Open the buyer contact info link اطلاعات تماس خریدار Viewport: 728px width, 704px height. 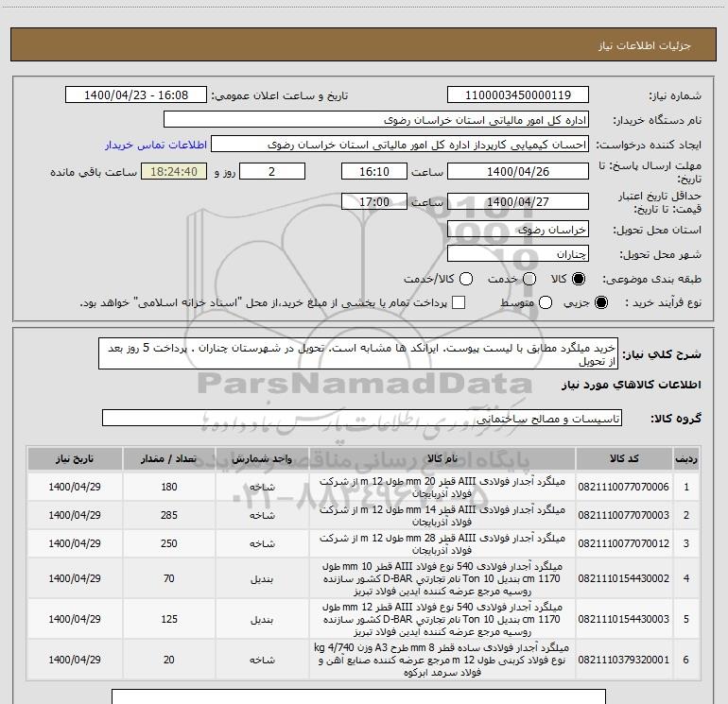pos(156,145)
